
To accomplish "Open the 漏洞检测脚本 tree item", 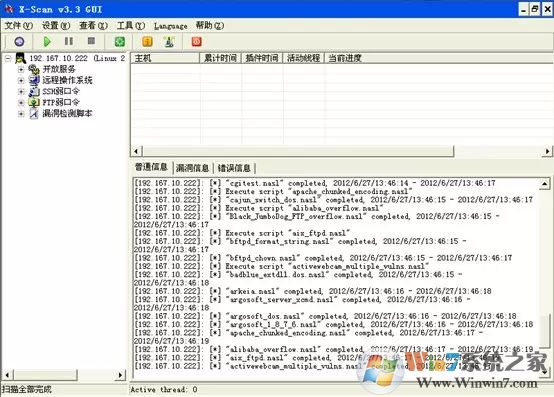I will pyautogui.click(x=67, y=113).
